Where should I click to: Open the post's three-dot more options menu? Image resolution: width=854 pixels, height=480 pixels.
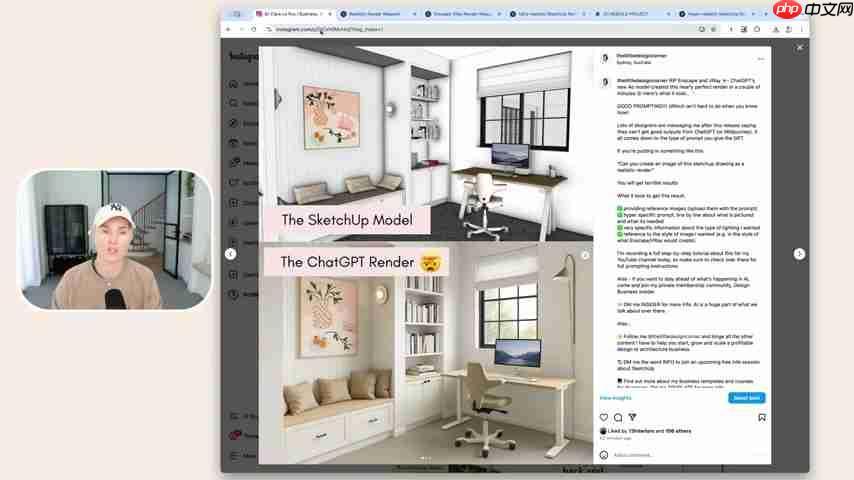[761, 59]
